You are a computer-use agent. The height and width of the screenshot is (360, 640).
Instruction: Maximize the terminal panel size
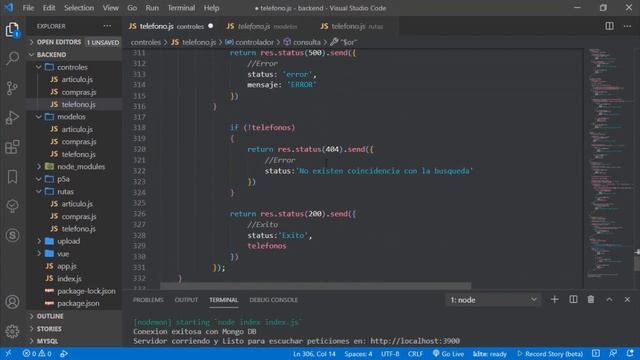609,300
